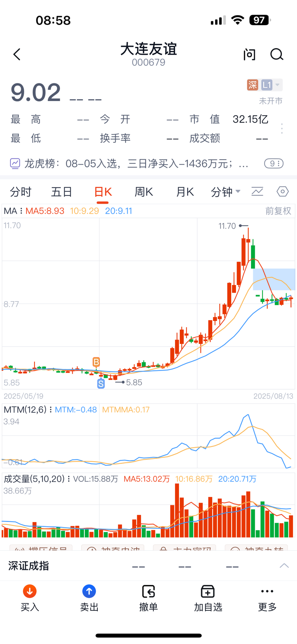This screenshot has width=297, height=644.
Task: Tap the 龙虎榜 chart icon
Action: 15,163
